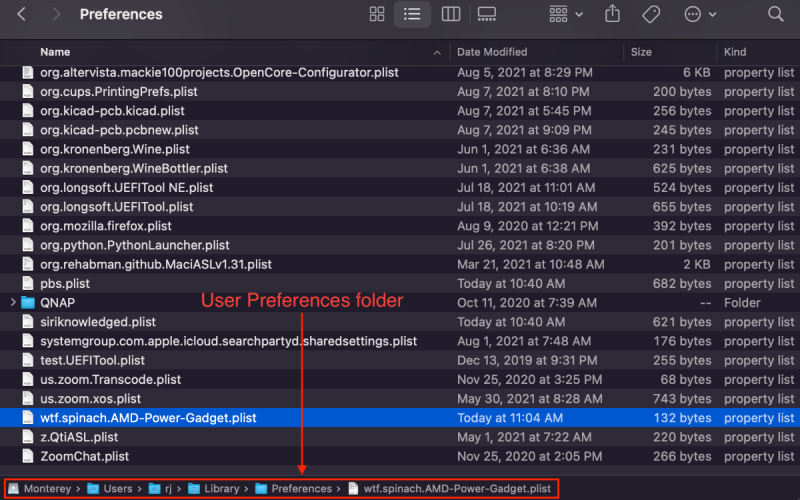Viewport: 800px width, 500px height.
Task: Click document icon of org.python.PythonLauncher.plist
Action: [28, 245]
